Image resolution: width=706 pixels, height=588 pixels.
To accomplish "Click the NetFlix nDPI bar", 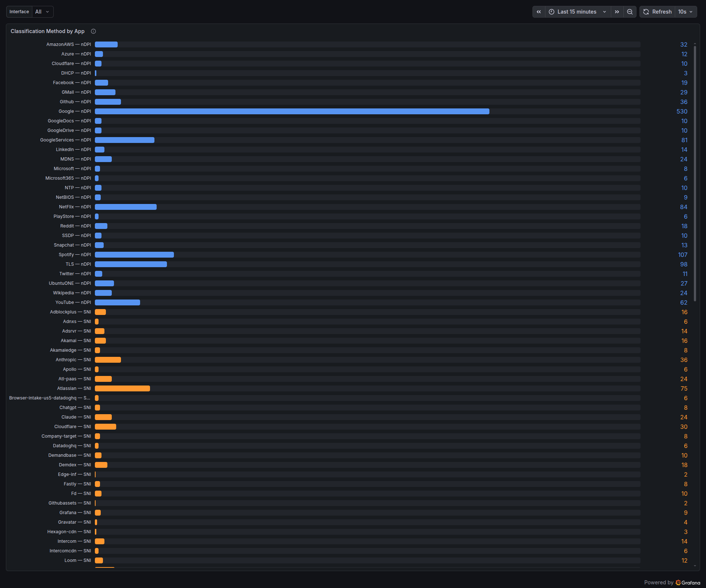I will point(125,207).
